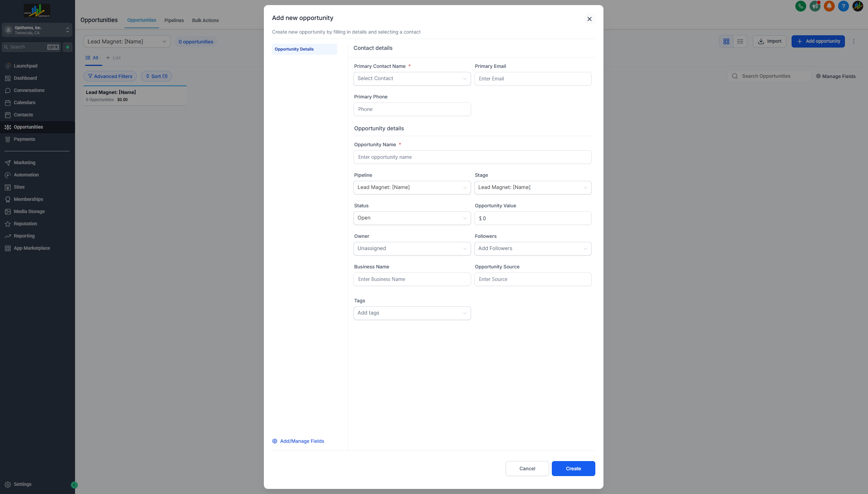Open the Add tags dropdown
This screenshot has width=868, height=494.
[412, 313]
